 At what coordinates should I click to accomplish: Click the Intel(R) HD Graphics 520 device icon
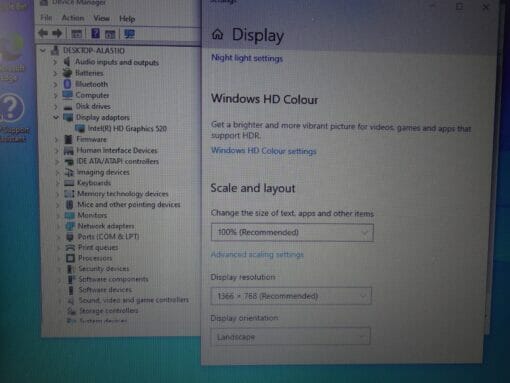[x=80, y=128]
